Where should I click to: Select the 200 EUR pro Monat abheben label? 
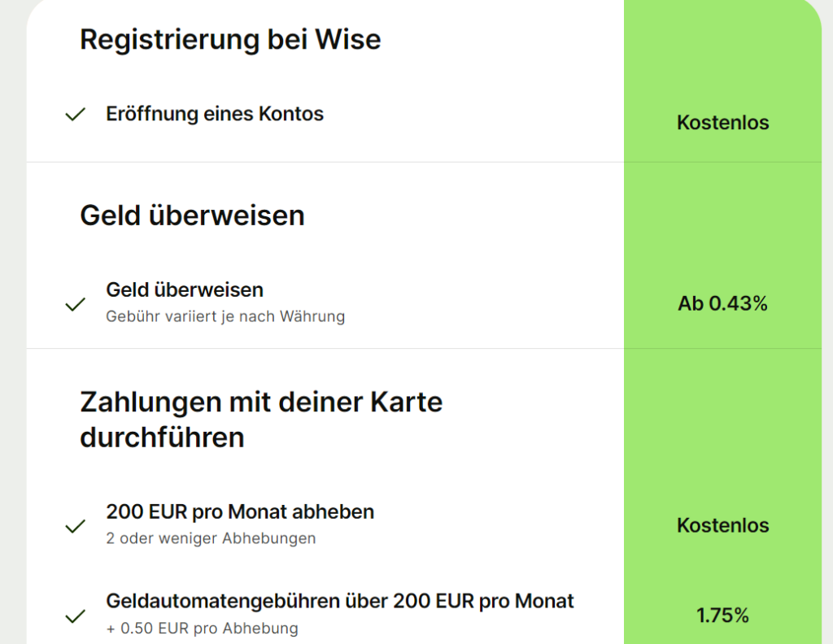pyautogui.click(x=240, y=511)
